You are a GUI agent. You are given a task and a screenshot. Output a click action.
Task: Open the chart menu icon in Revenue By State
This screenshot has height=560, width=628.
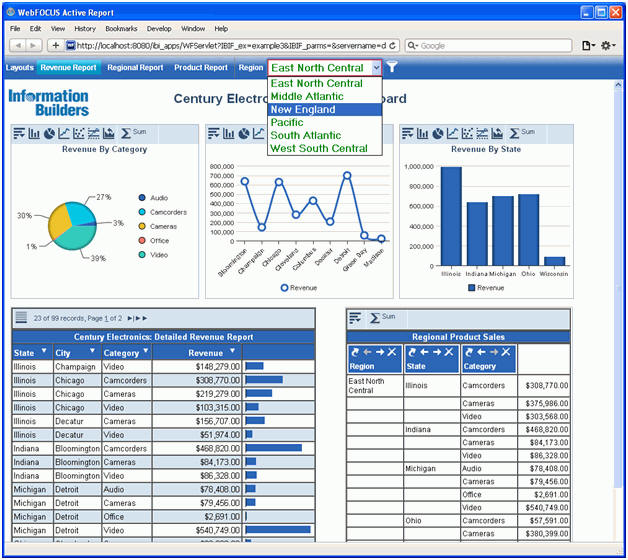click(x=407, y=133)
